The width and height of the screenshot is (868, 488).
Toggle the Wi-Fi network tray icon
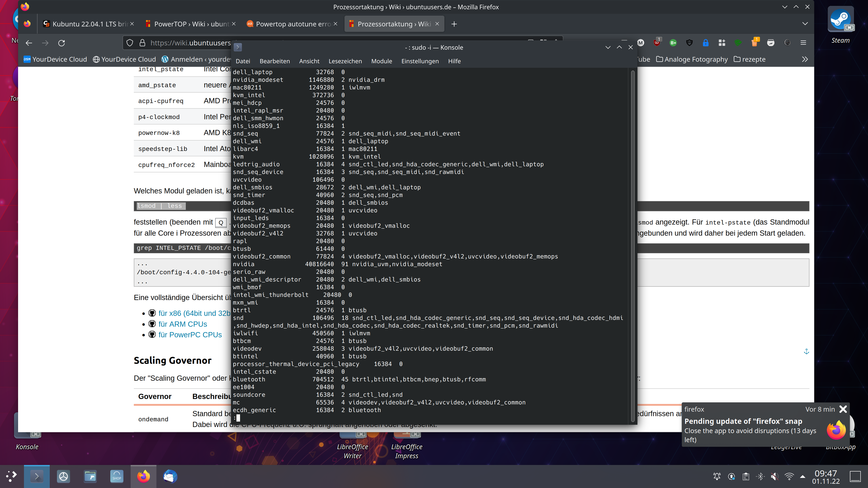pos(789,476)
